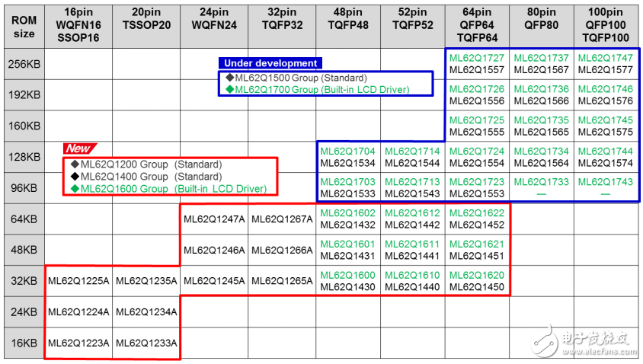Click ML62Q1247A in 64KB row
The height and width of the screenshot is (364, 643).
(214, 219)
